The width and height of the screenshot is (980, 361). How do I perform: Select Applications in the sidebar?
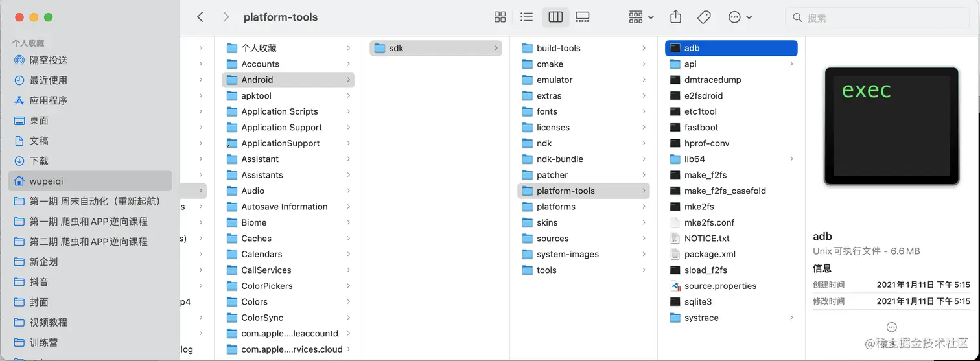49,100
